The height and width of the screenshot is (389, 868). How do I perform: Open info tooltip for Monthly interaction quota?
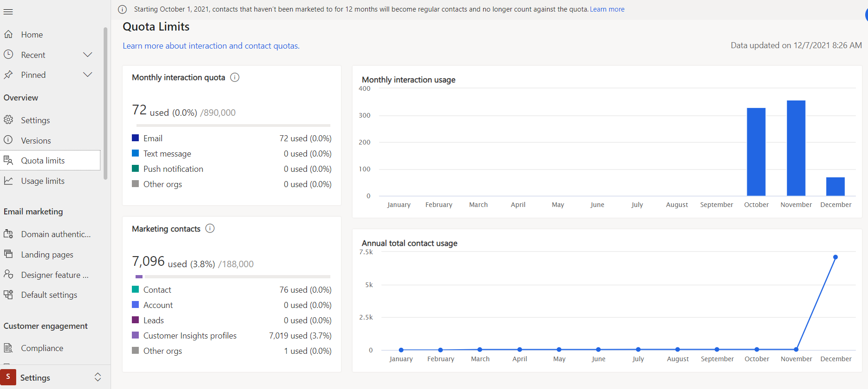pos(235,77)
